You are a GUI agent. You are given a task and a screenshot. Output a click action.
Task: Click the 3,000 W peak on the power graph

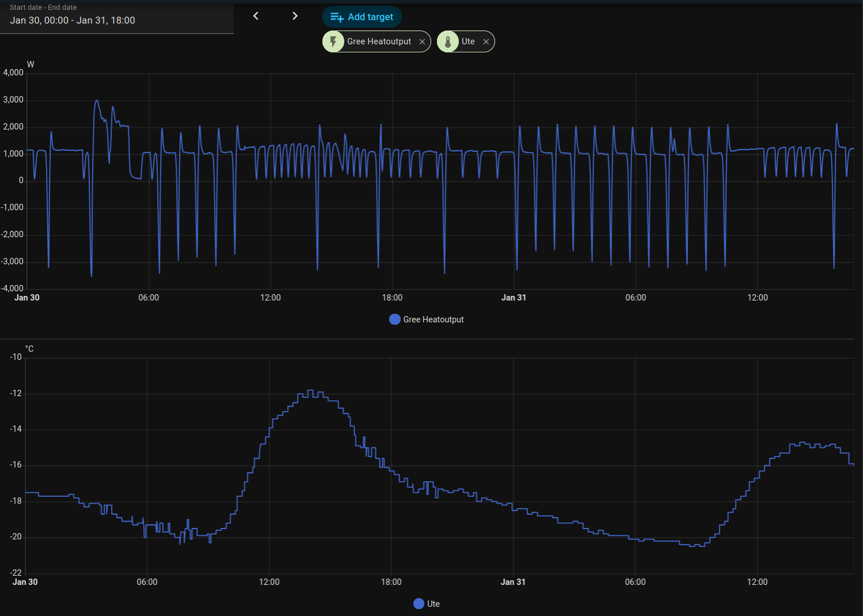pyautogui.click(x=97, y=101)
